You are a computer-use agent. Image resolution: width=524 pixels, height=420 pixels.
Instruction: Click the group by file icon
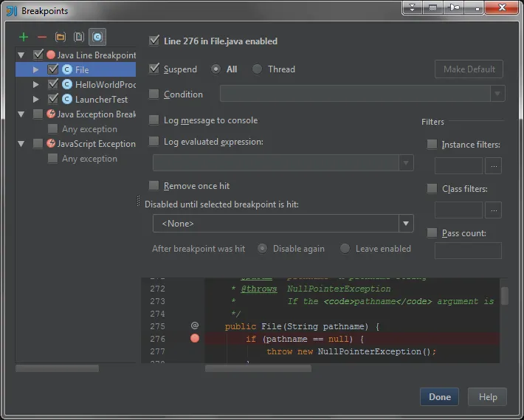(x=79, y=37)
